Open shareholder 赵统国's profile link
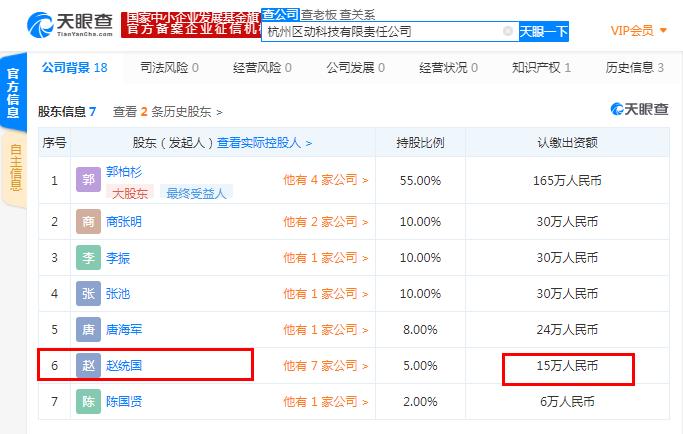 point(124,365)
